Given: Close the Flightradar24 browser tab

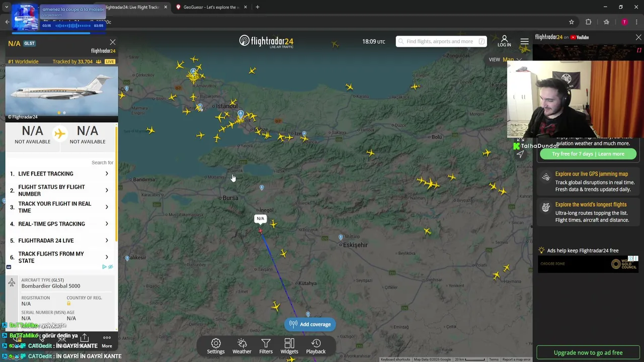Looking at the screenshot, I should click(x=166, y=7).
